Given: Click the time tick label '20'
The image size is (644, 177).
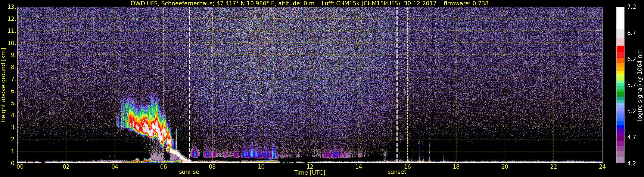Looking at the screenshot, I should pos(505,167).
